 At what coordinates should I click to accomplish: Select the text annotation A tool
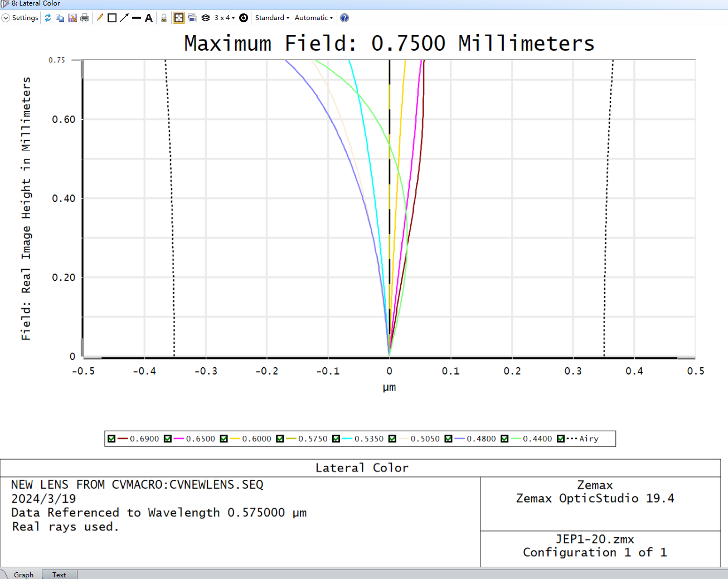pyautogui.click(x=149, y=18)
